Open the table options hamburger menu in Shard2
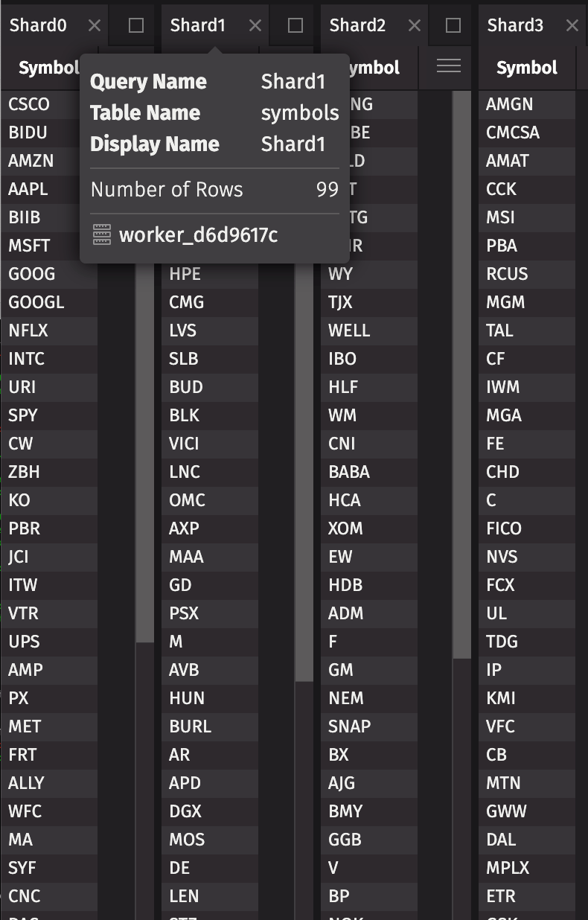The image size is (588, 920). (448, 66)
